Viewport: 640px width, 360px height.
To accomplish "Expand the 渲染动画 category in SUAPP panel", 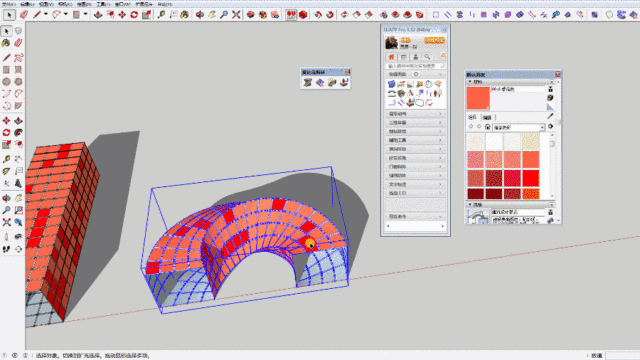I will click(415, 114).
